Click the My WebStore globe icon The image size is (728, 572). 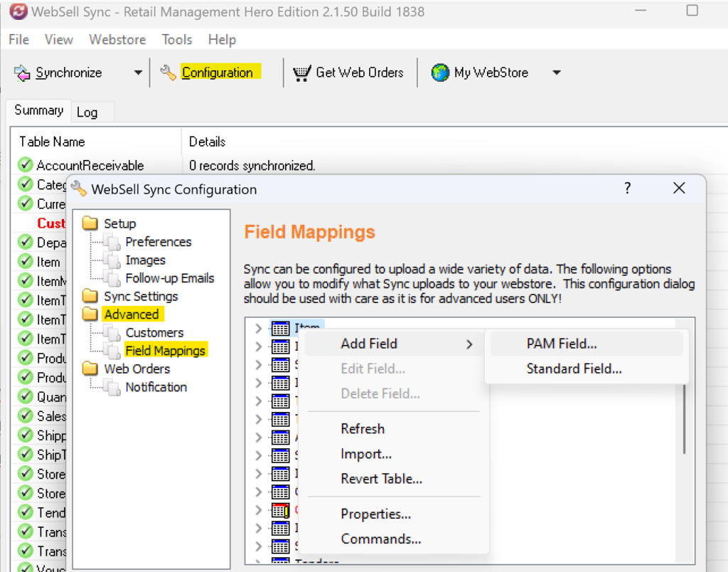tap(439, 73)
